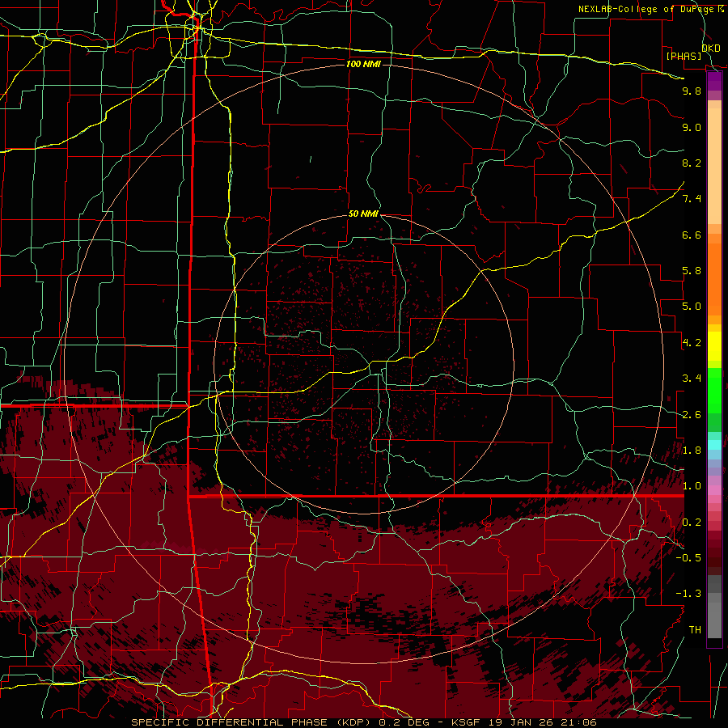Click the DKD product label
The height and width of the screenshot is (728, 728).
(710, 48)
